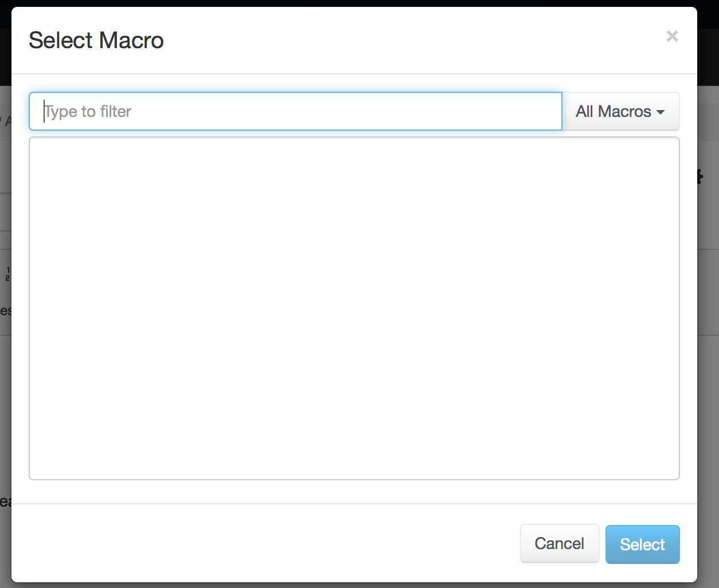Screen dimensions: 719x588
Task: Place cursor in the macro filter text box
Action: click(x=295, y=111)
